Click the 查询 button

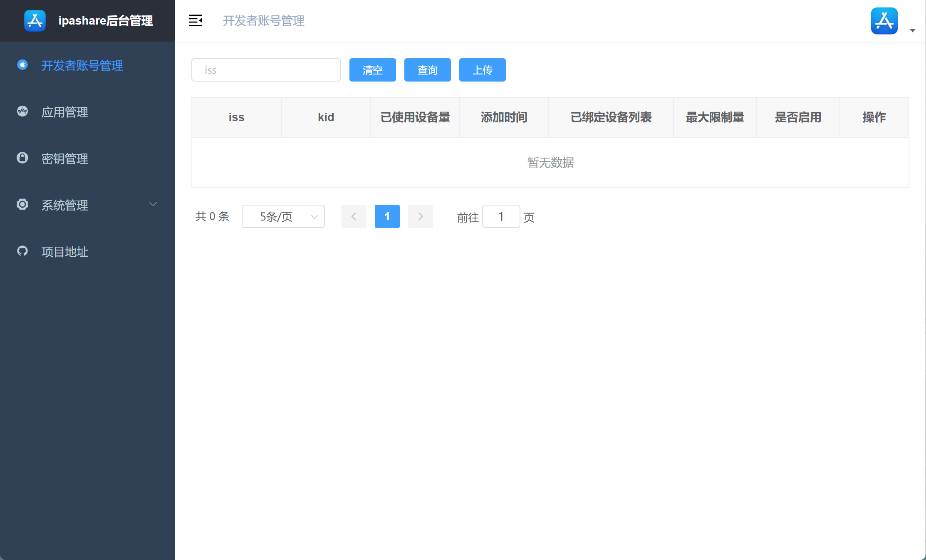point(428,70)
